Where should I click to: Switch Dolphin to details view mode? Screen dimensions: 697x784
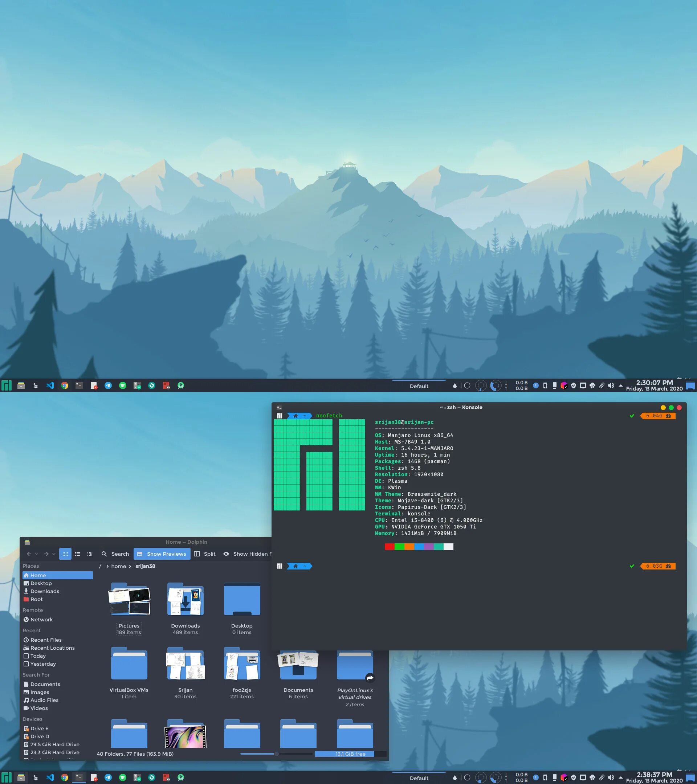tap(90, 554)
